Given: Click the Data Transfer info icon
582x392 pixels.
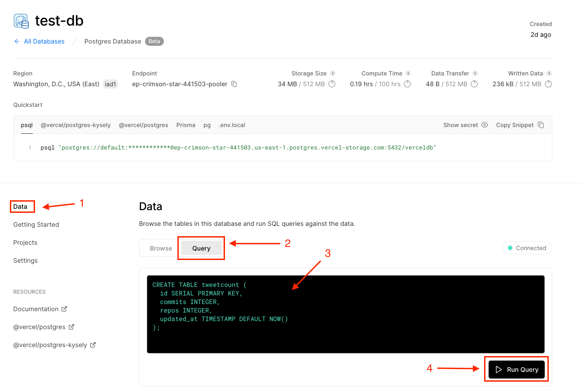Looking at the screenshot, I should click(475, 73).
